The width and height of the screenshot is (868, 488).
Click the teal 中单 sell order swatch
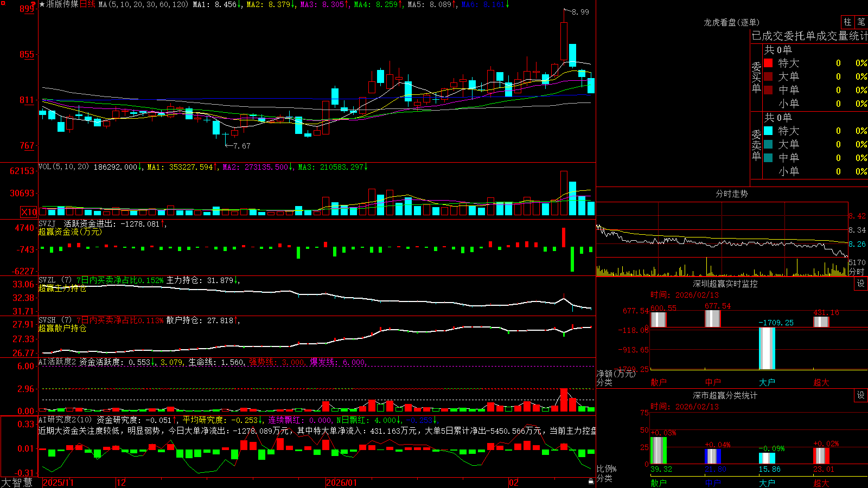point(768,158)
